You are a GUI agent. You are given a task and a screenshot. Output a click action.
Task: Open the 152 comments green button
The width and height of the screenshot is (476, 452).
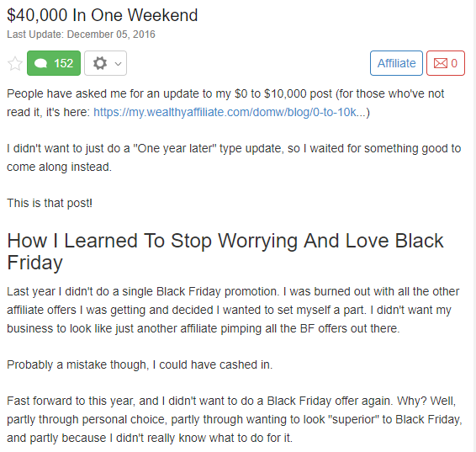(x=54, y=63)
